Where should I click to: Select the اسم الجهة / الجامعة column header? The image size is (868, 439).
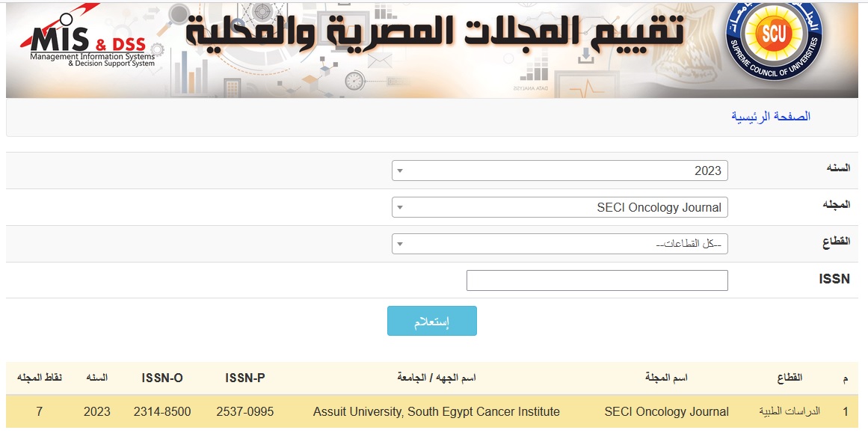(437, 378)
